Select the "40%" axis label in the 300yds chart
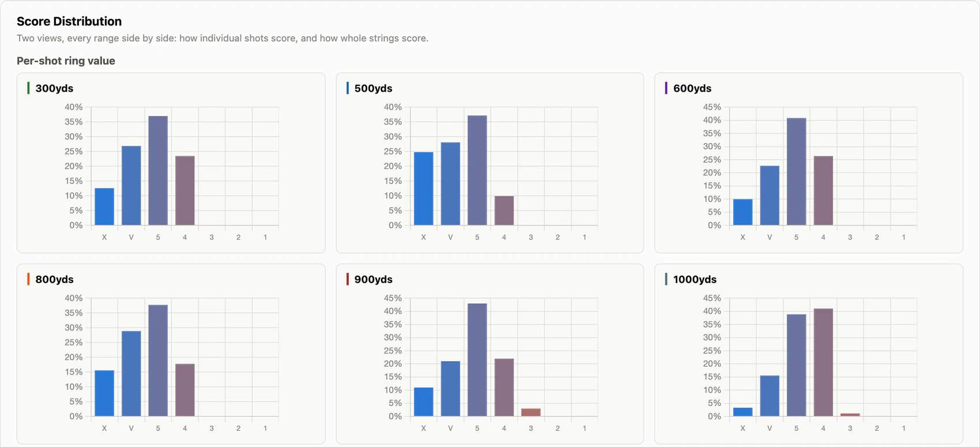Screen dimensions: 980x447 pyautogui.click(x=74, y=107)
